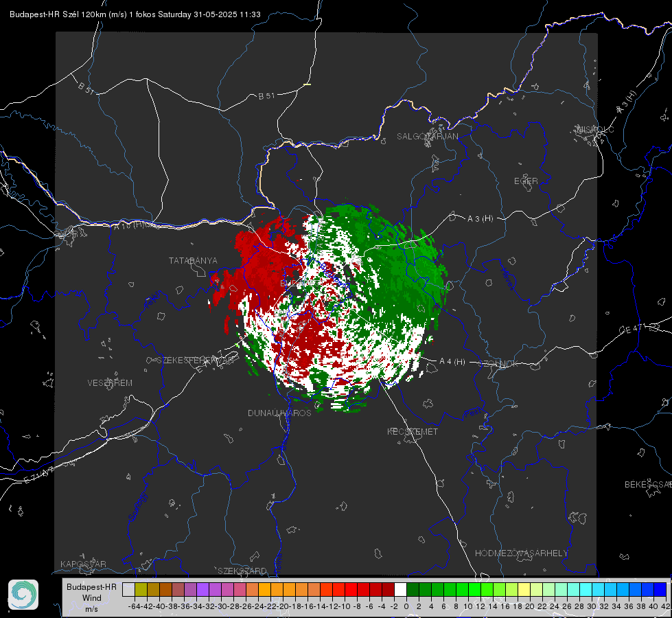Click the 'B 51' road label at upper left
672x618 pixels.
(86, 88)
